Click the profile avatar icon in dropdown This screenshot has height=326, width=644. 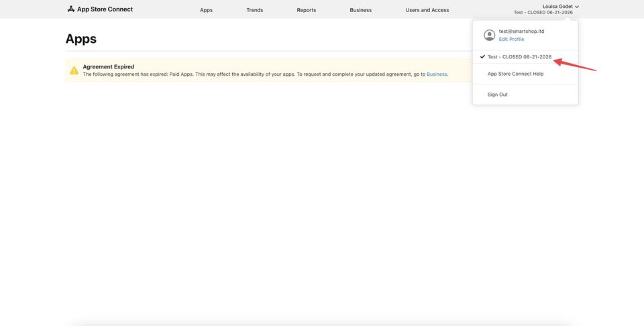[x=489, y=35]
